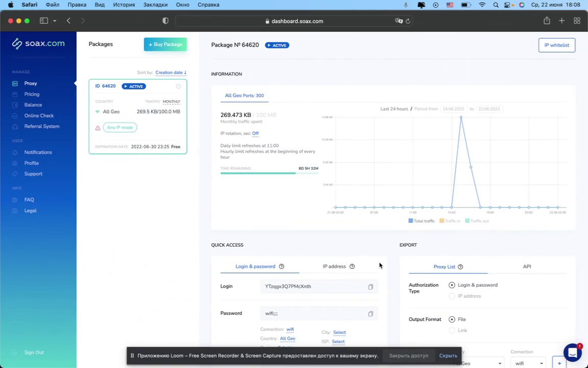Change Connection wifi link under Password
Image resolution: width=588 pixels, height=368 pixels.
pos(290,329)
